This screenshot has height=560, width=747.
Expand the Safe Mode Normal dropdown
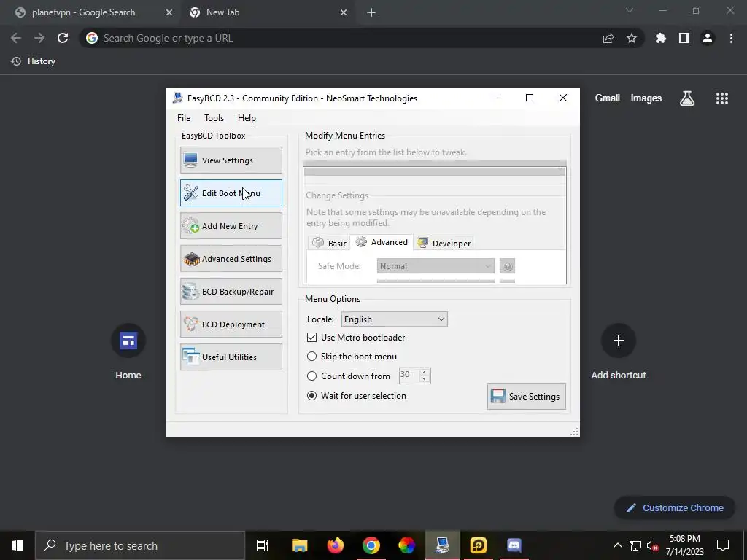pyautogui.click(x=436, y=266)
